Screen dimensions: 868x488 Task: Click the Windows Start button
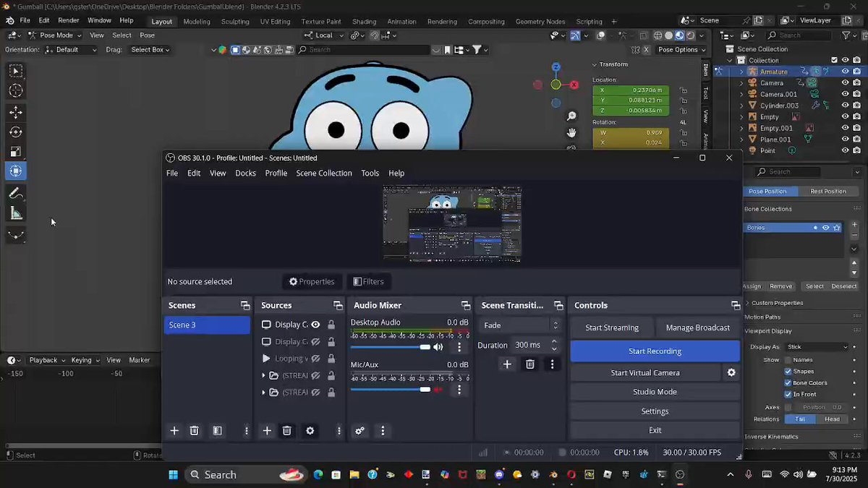(173, 475)
